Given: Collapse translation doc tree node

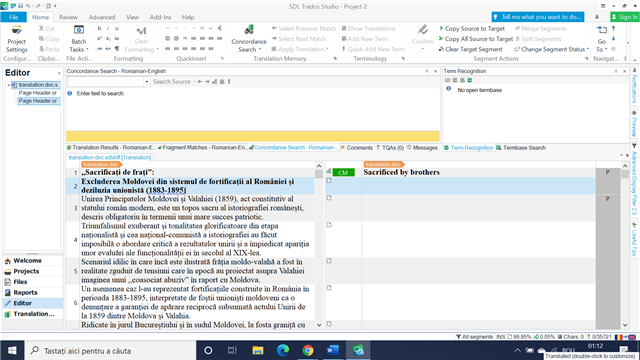Looking at the screenshot, I should pyautogui.click(x=8, y=85).
